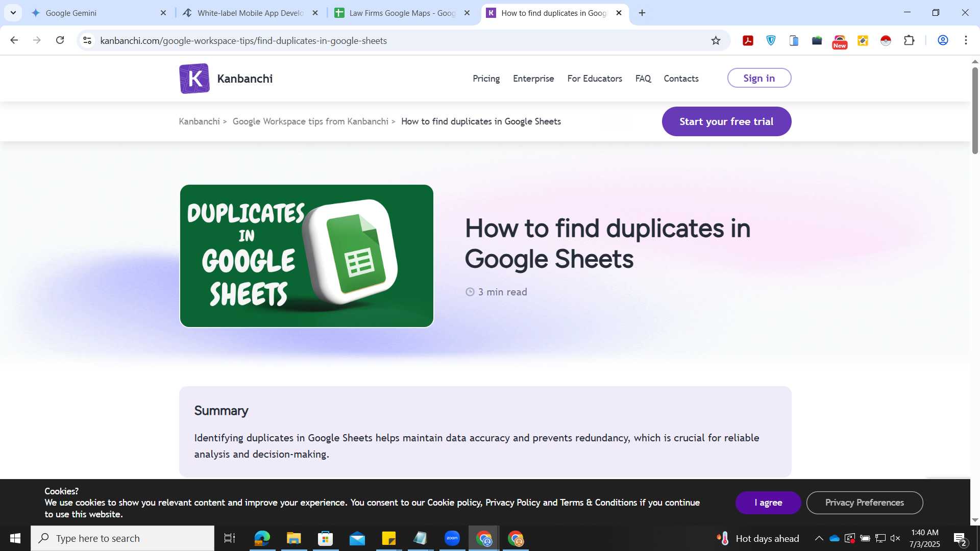The height and width of the screenshot is (551, 980).
Task: Open the red extension marked New
Action: point(840,41)
